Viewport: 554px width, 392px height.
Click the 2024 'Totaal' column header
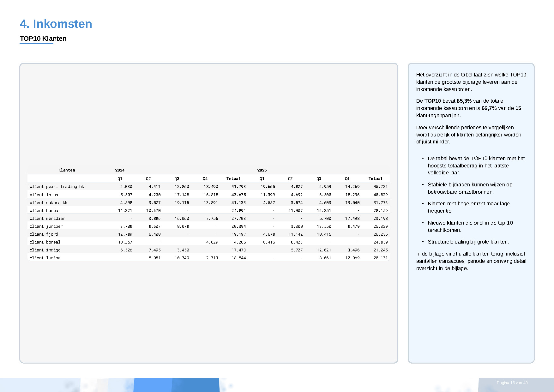click(233, 178)
